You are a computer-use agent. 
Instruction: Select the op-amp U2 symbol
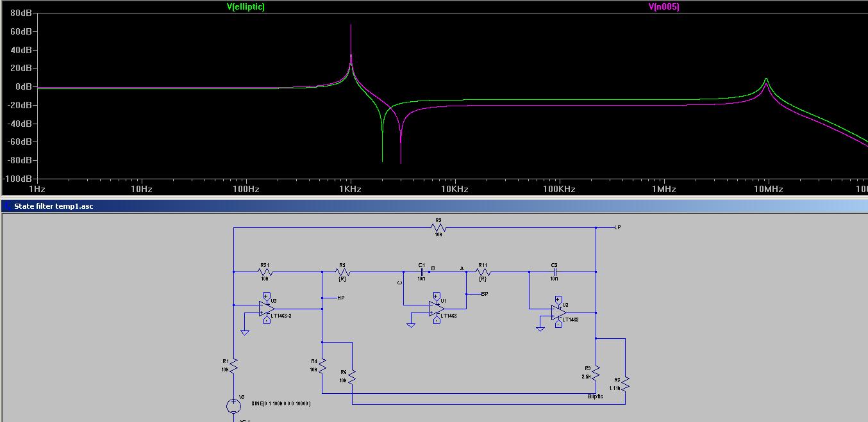559,312
